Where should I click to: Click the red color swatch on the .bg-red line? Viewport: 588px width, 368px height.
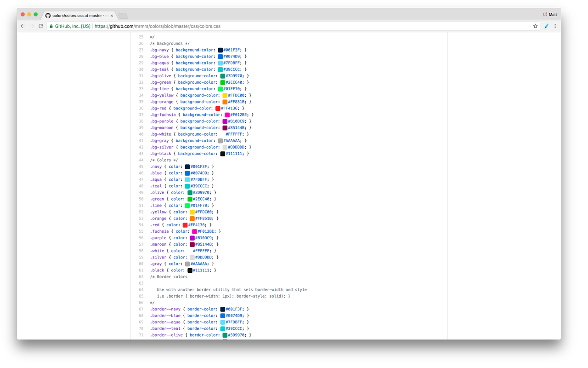pyautogui.click(x=219, y=108)
